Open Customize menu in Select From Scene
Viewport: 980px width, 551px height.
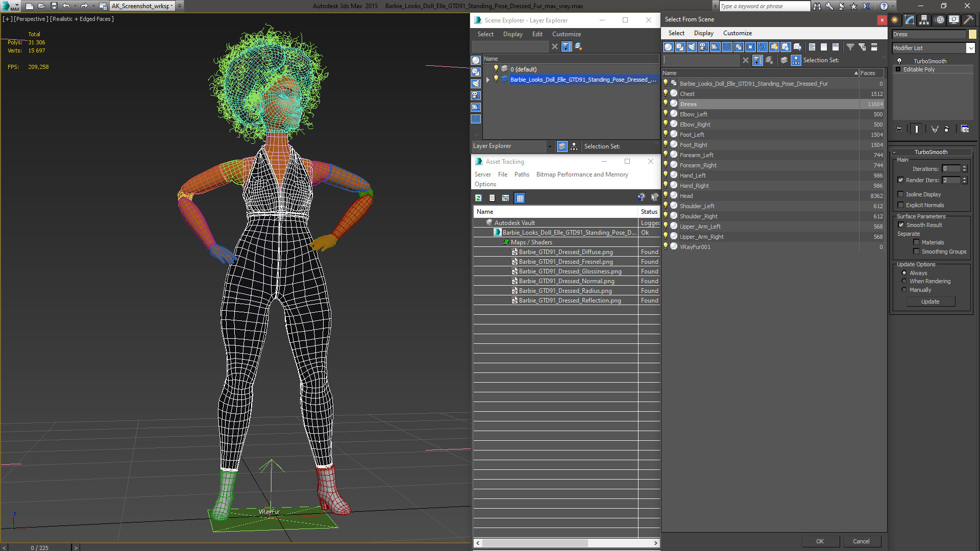pos(737,33)
